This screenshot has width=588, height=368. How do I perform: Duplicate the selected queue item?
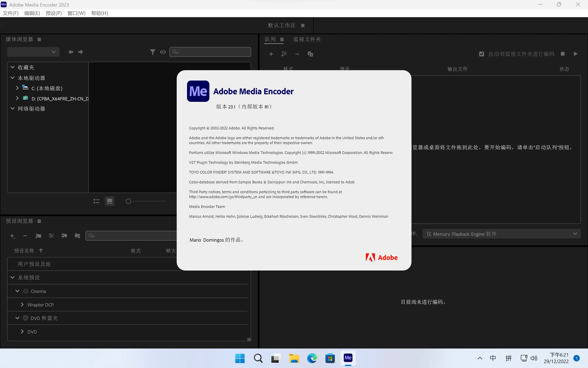[310, 54]
